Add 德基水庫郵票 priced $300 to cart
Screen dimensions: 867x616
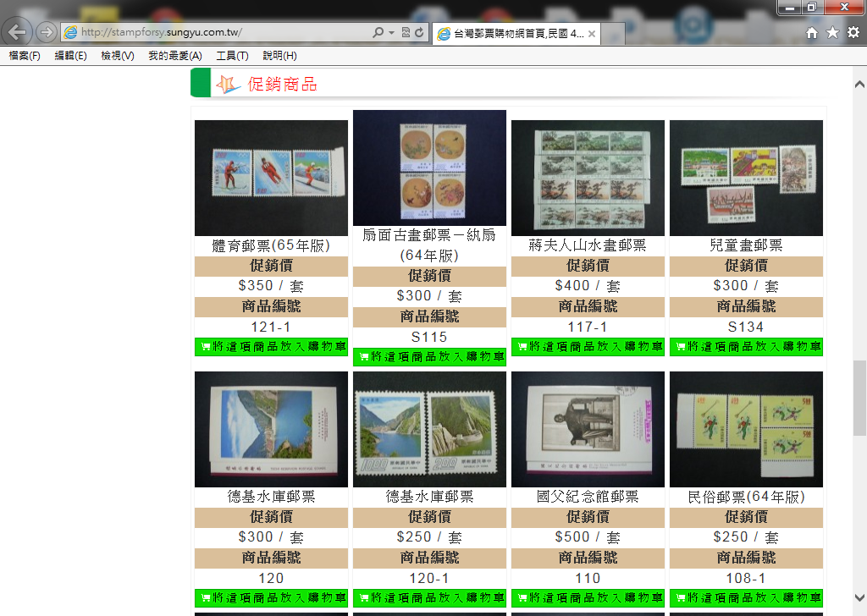pos(271,597)
